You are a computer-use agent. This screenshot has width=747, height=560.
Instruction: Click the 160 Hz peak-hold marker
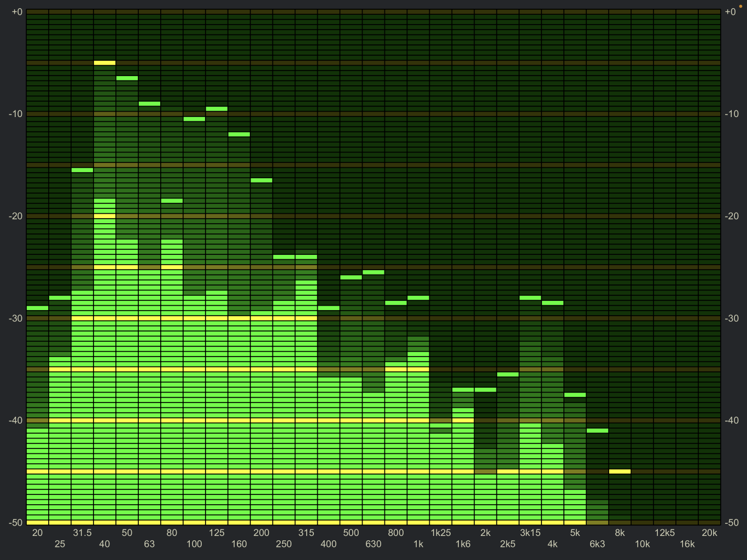239,133
